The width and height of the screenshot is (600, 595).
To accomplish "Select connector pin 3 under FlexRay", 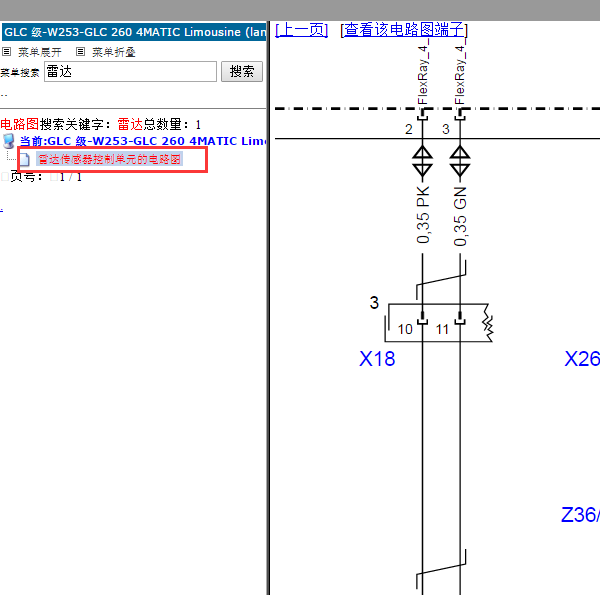I will pos(446,129).
